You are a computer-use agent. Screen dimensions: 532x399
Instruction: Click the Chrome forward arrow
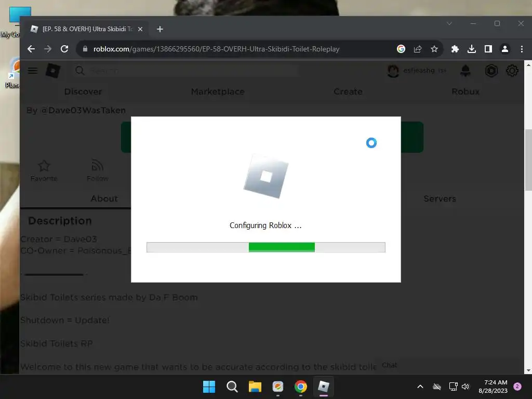coord(48,49)
